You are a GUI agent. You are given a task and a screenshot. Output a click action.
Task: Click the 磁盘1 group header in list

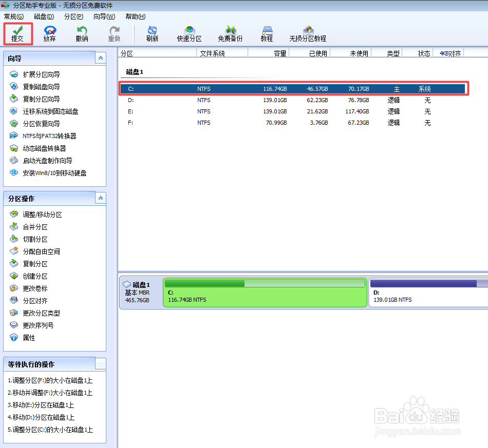pyautogui.click(x=135, y=72)
